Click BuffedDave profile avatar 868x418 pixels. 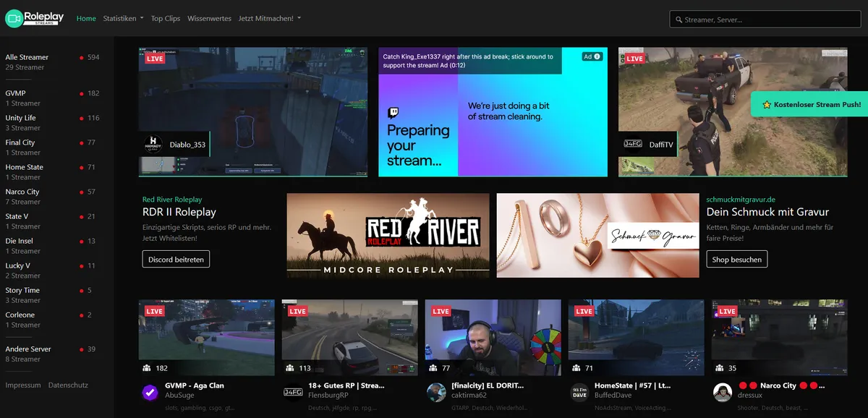[x=579, y=392]
